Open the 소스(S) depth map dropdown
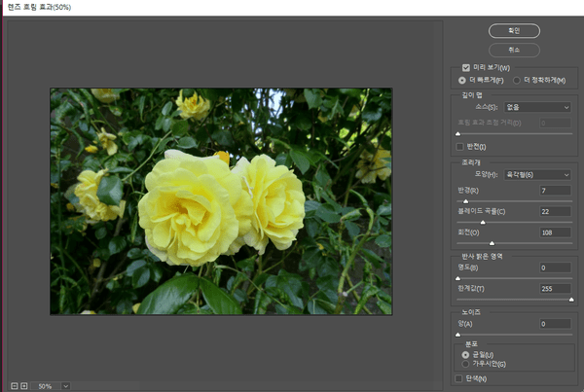 click(537, 107)
